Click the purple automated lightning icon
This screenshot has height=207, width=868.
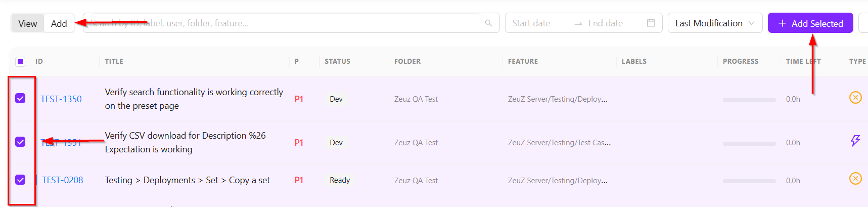[x=855, y=141]
